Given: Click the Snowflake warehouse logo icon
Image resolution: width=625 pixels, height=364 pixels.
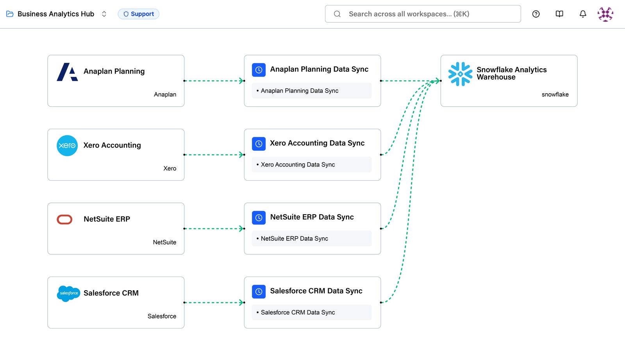Looking at the screenshot, I should pyautogui.click(x=461, y=73).
